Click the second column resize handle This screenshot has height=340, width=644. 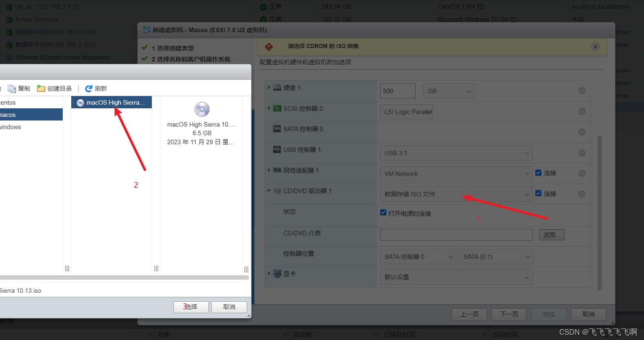(156, 268)
